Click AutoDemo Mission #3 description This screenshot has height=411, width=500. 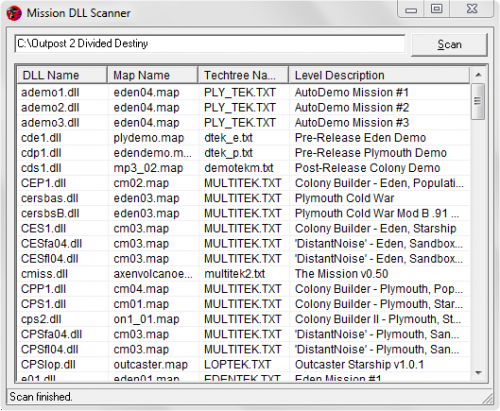tap(352, 123)
